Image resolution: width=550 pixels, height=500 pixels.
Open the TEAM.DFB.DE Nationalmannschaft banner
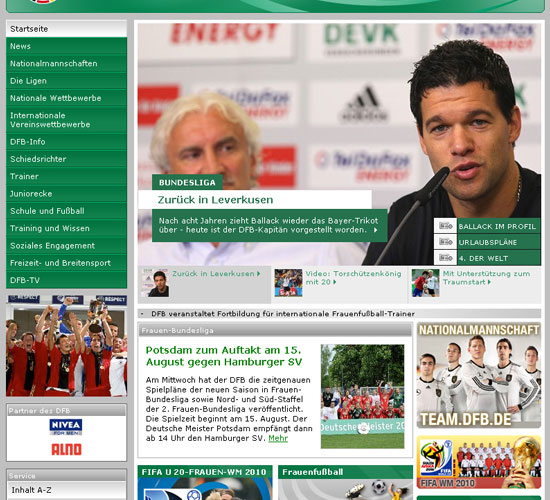pos(479,375)
